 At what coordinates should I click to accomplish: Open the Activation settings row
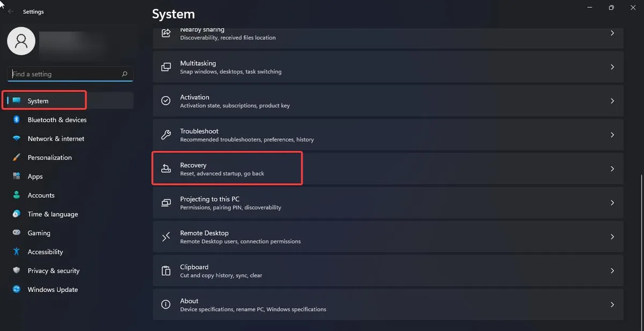pos(388,101)
